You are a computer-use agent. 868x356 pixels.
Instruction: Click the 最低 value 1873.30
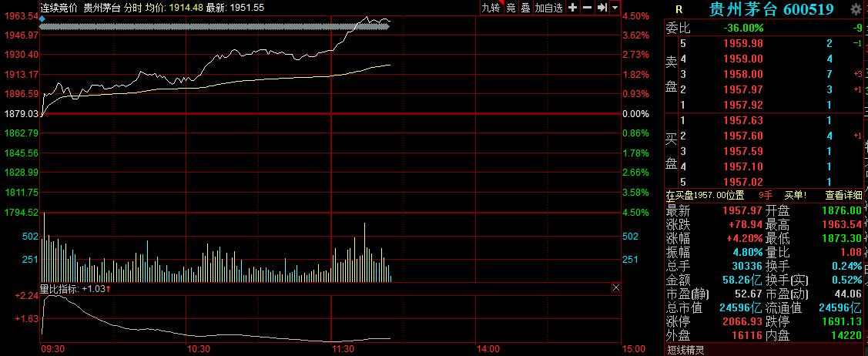[x=841, y=239]
